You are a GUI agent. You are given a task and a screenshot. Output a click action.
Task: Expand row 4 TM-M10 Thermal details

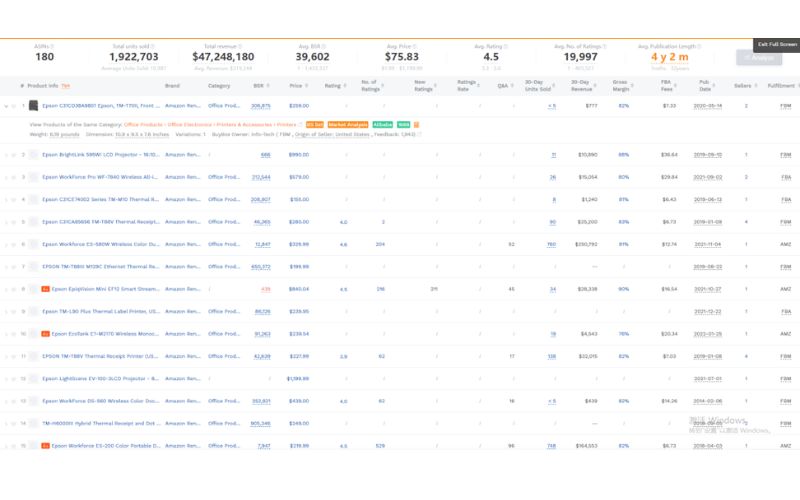[6, 200]
